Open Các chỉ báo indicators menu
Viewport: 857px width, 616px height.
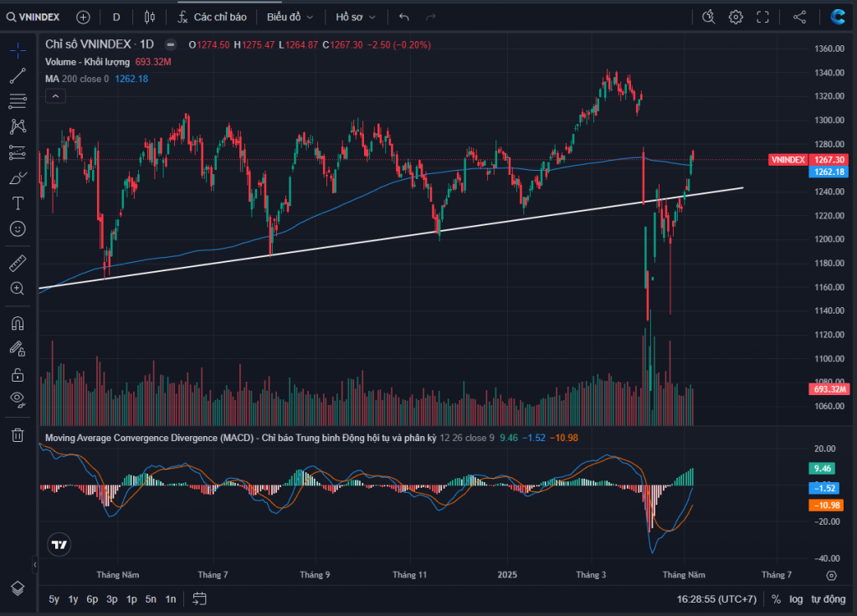click(x=212, y=18)
